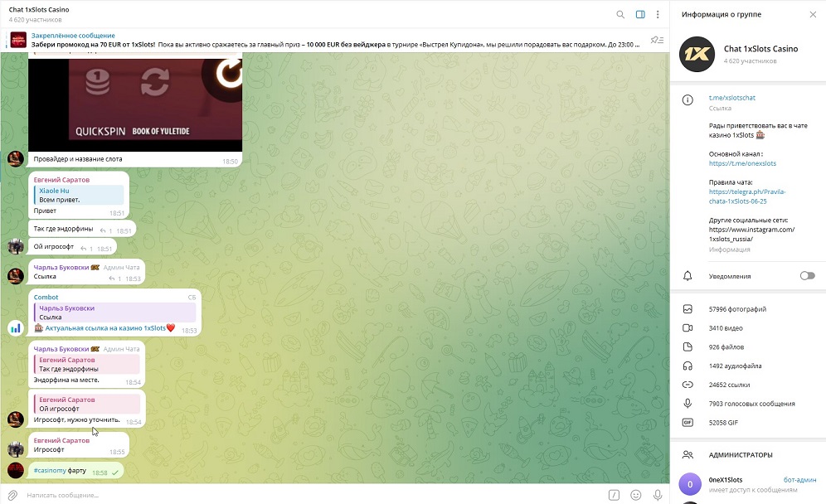Open the emoji picker
Image resolution: width=826 pixels, height=504 pixels.
tap(636, 495)
